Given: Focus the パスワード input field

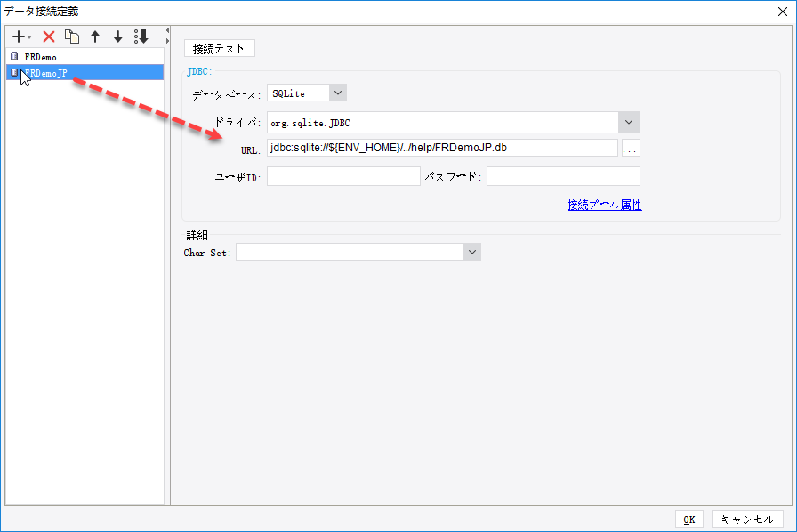Looking at the screenshot, I should 563,176.
